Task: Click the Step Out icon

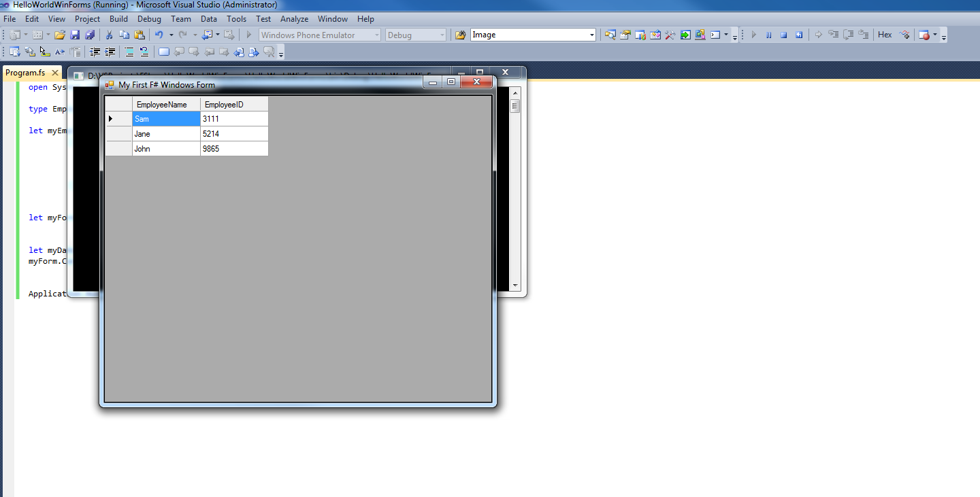Action: point(864,34)
